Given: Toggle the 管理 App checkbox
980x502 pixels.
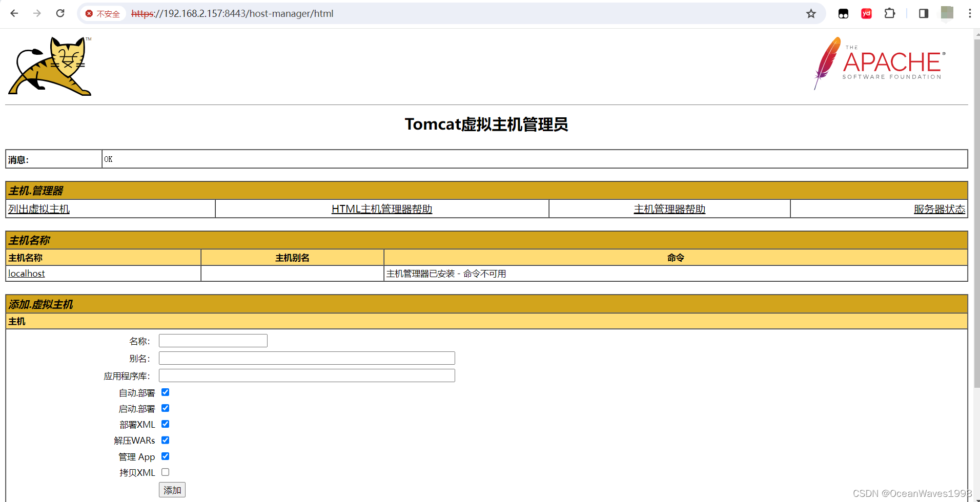Looking at the screenshot, I should (x=165, y=456).
